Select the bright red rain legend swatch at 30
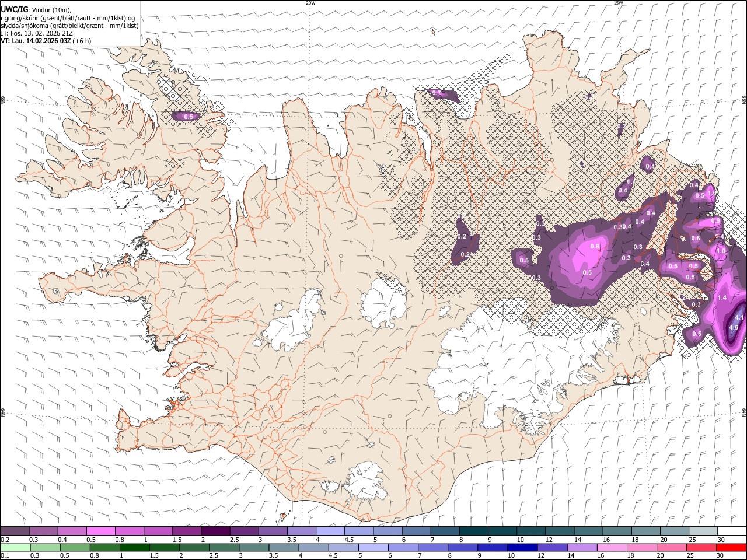Image resolution: width=747 pixels, height=560 pixels. pos(731,547)
